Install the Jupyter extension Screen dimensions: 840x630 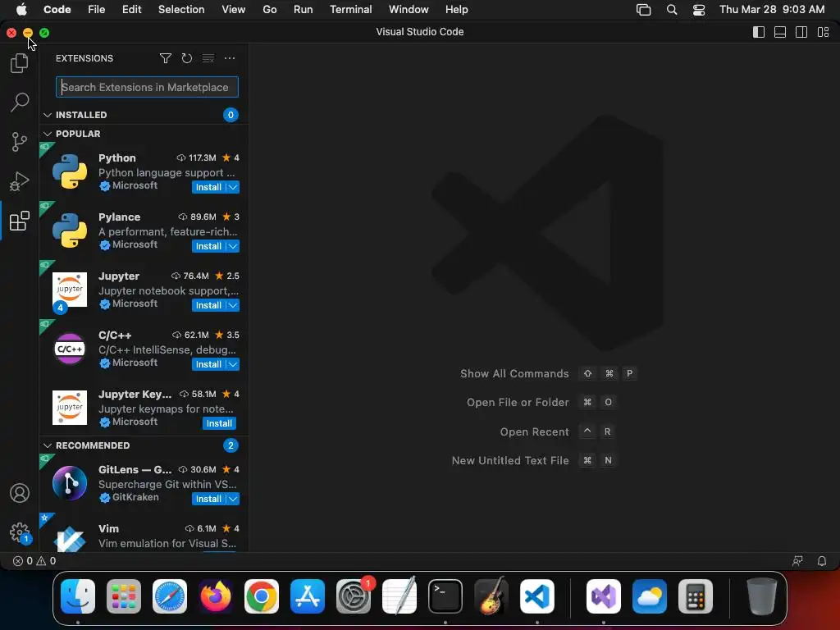(x=208, y=305)
